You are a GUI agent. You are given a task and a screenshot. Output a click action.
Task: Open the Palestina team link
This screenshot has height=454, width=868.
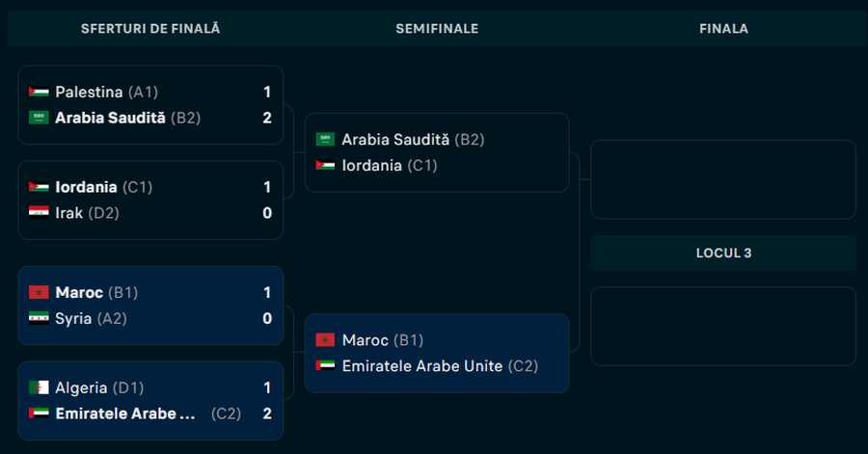89,93
